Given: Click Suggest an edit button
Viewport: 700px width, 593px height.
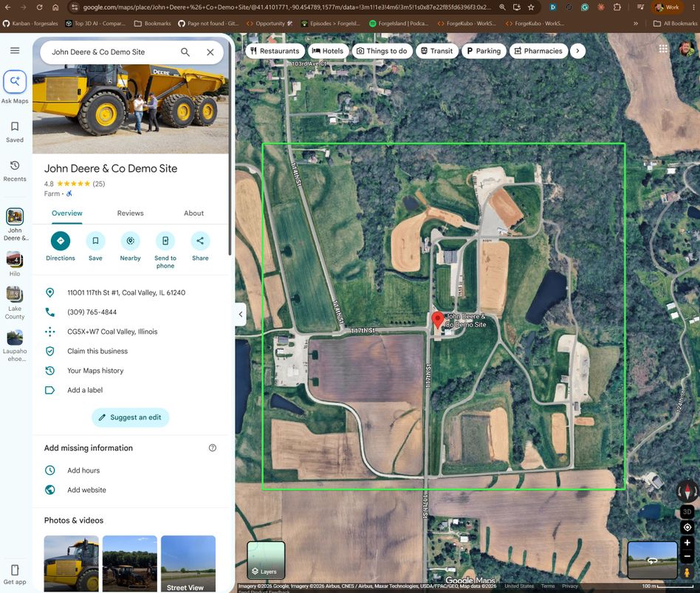Looking at the screenshot, I should point(131,417).
